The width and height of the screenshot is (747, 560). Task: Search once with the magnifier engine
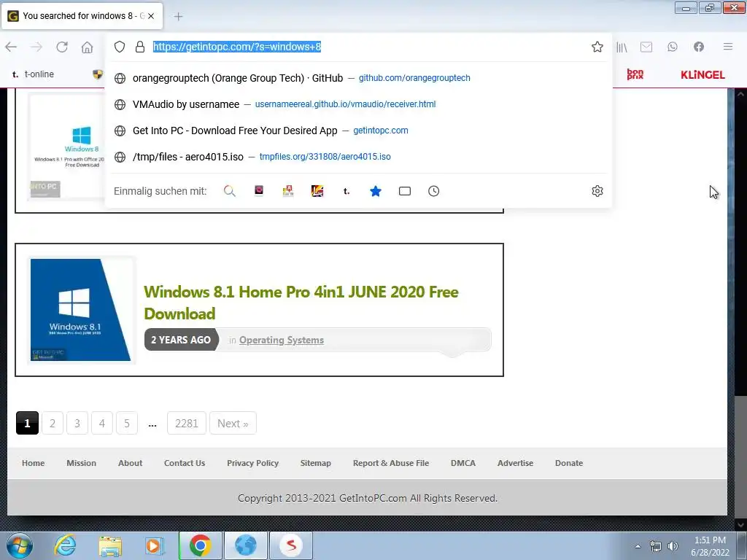point(230,191)
